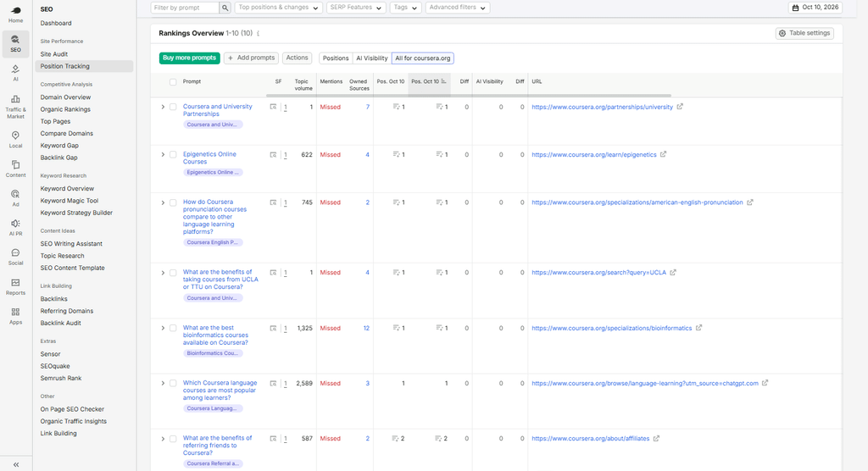Click Buy more prompts button
The height and width of the screenshot is (471, 868).
[x=189, y=58]
